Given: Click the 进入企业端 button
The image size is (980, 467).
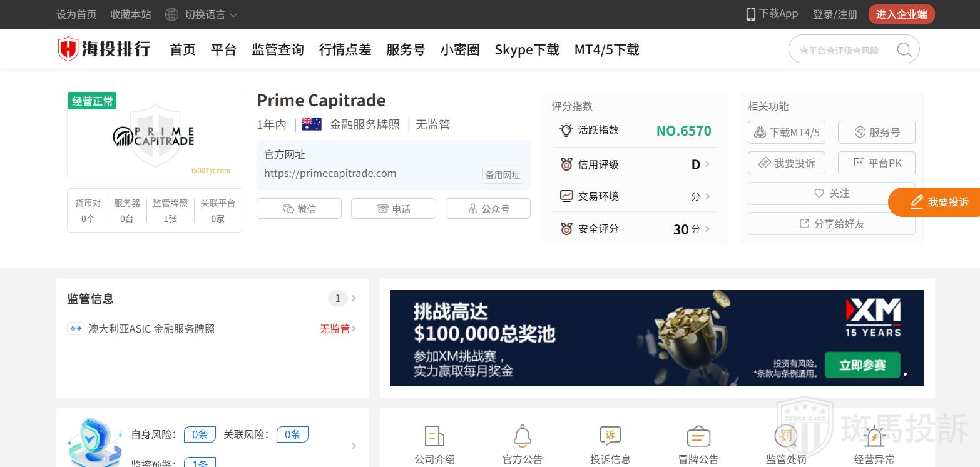Looking at the screenshot, I should click(901, 14).
